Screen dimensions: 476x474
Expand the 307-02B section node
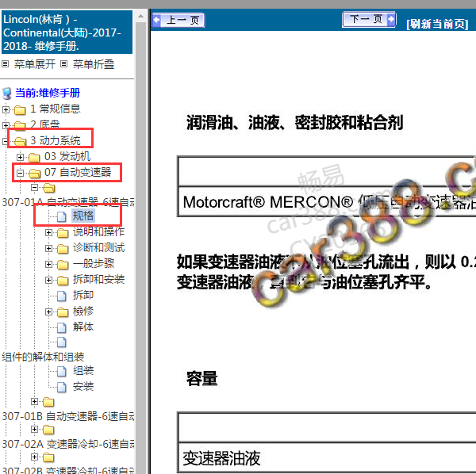[x=34, y=457]
